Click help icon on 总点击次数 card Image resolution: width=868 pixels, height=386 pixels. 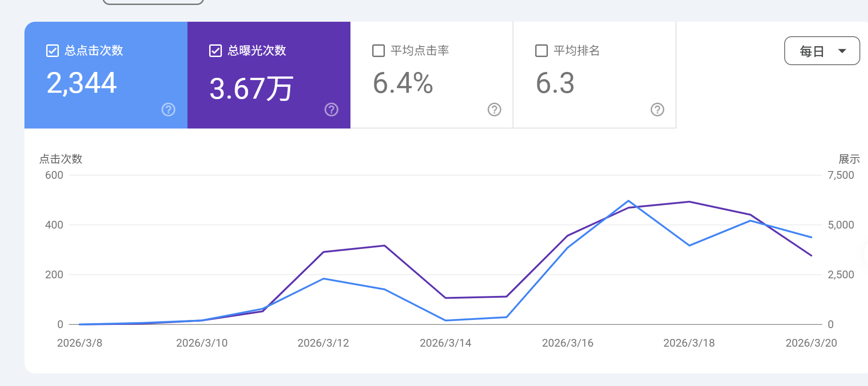(168, 110)
